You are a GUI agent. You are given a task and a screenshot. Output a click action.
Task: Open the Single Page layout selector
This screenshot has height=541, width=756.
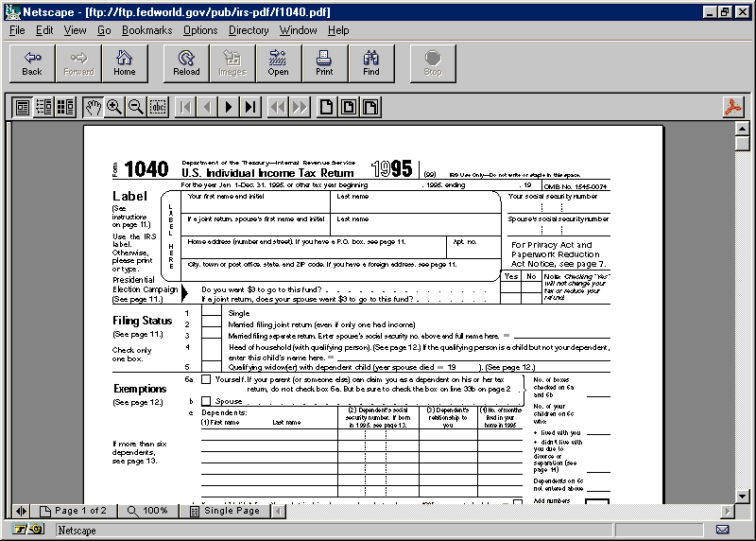224,511
